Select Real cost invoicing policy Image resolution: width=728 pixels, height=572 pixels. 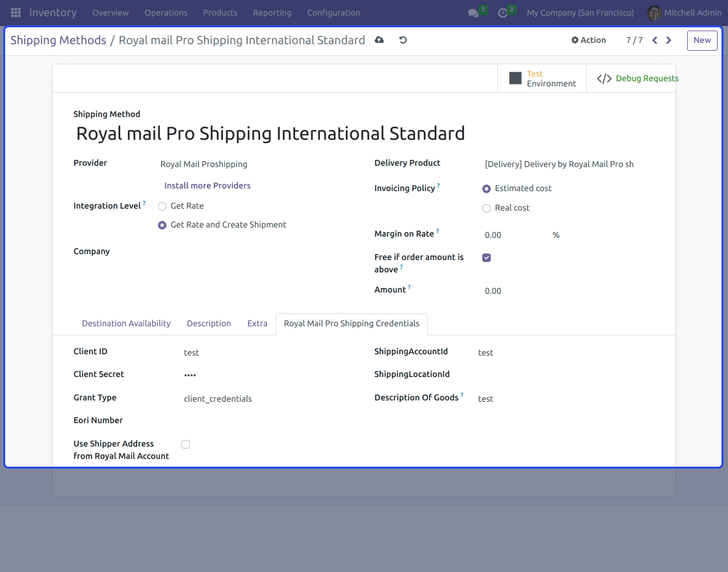[x=487, y=208]
